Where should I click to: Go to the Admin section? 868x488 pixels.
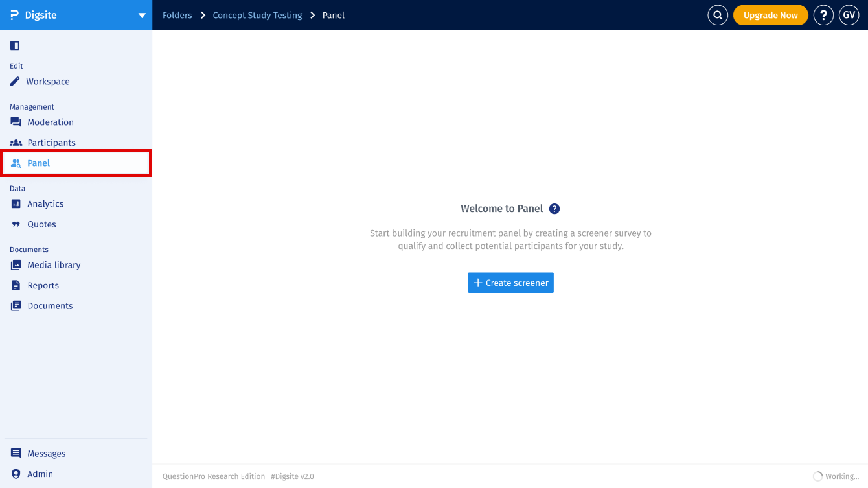point(40,474)
